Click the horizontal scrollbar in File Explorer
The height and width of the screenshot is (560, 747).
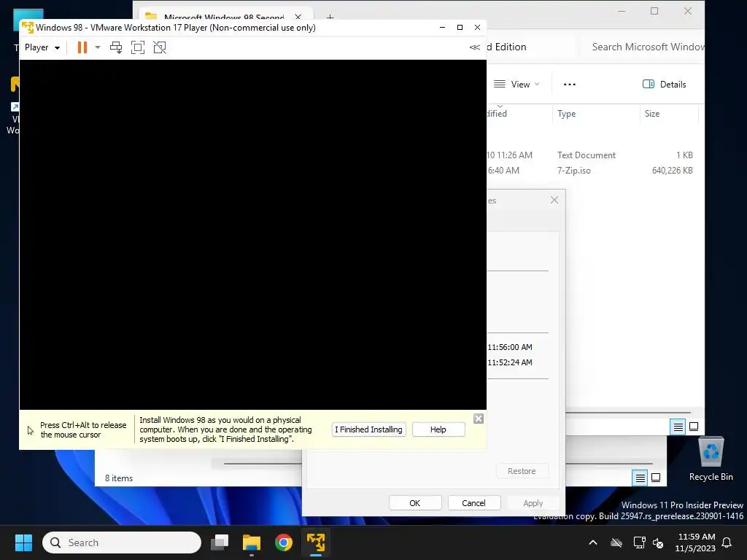click(628, 413)
